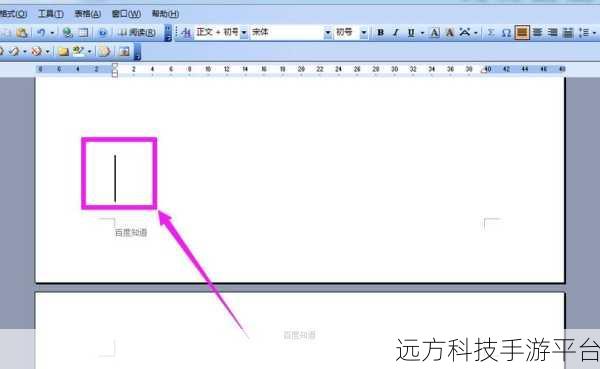The height and width of the screenshot is (369, 600).
Task: Toggle Bold formatting
Action: coord(380,33)
